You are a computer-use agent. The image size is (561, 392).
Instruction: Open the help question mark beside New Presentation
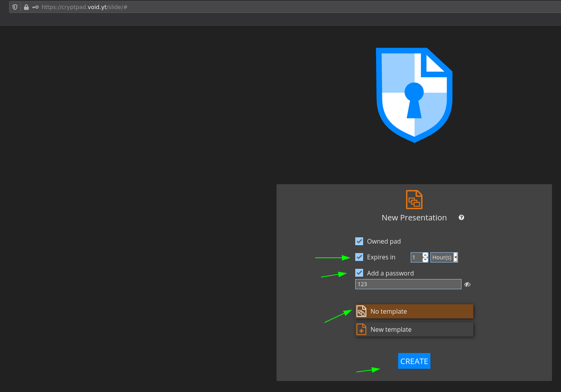coord(461,217)
